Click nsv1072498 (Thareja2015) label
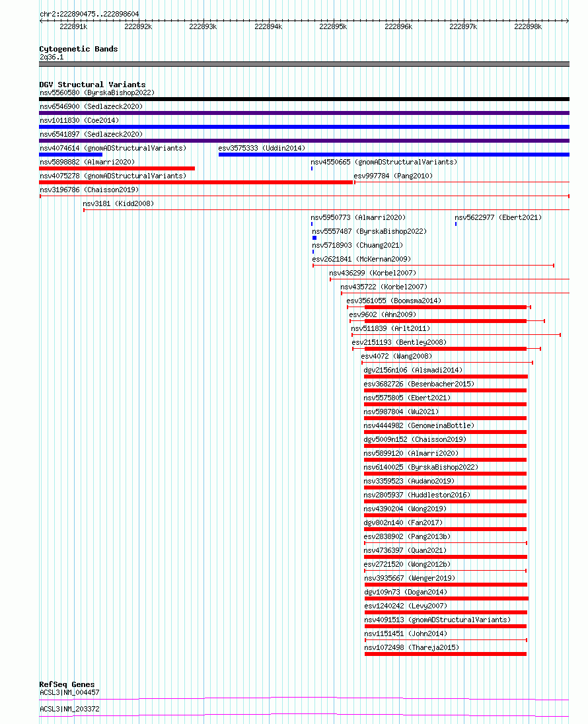The width and height of the screenshot is (588, 724). [412, 647]
